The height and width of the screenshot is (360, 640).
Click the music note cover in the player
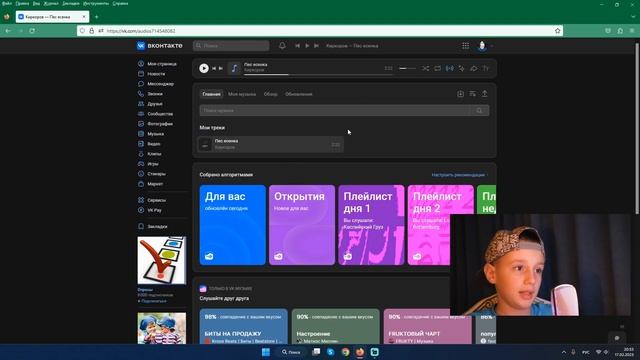(x=234, y=68)
